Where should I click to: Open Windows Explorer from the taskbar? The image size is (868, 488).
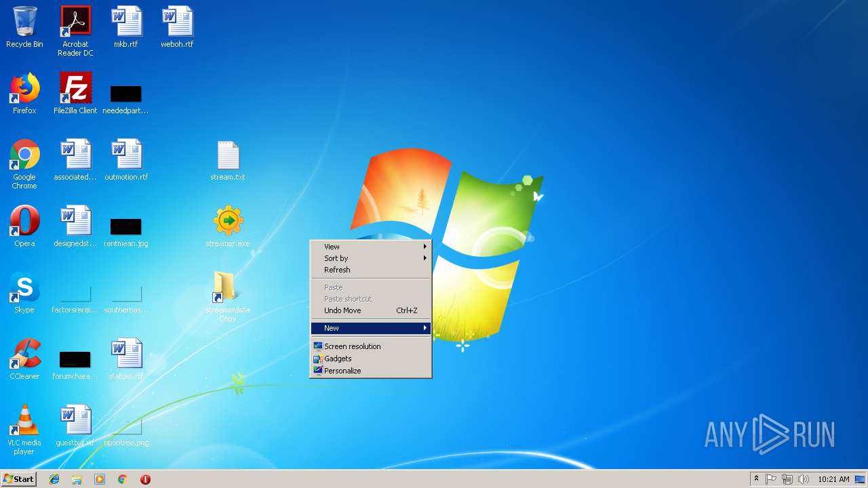tap(77, 479)
